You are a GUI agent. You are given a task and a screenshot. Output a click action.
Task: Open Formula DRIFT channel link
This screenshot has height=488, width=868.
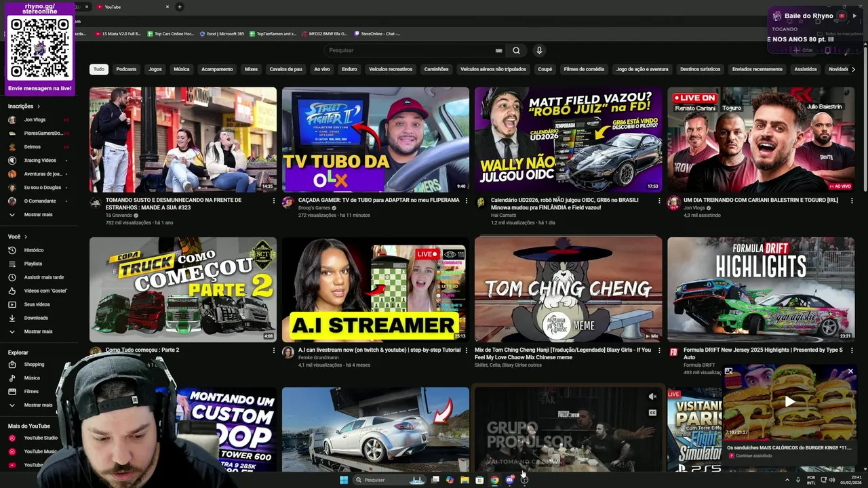click(x=699, y=365)
